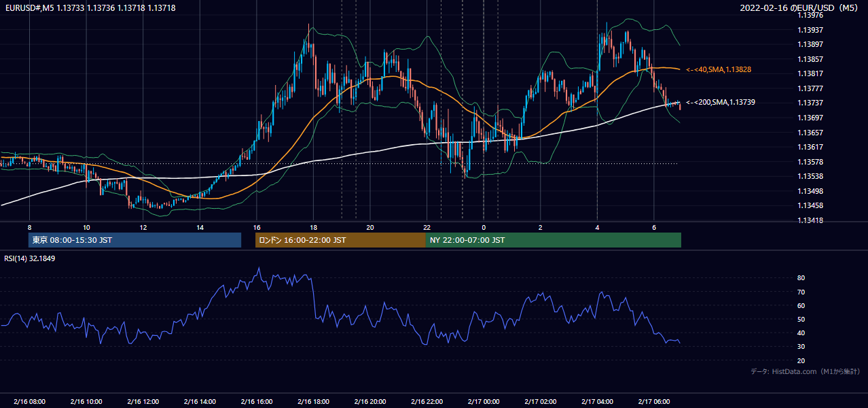
Task: Click price axis value 1.13976
Action: pos(810,15)
